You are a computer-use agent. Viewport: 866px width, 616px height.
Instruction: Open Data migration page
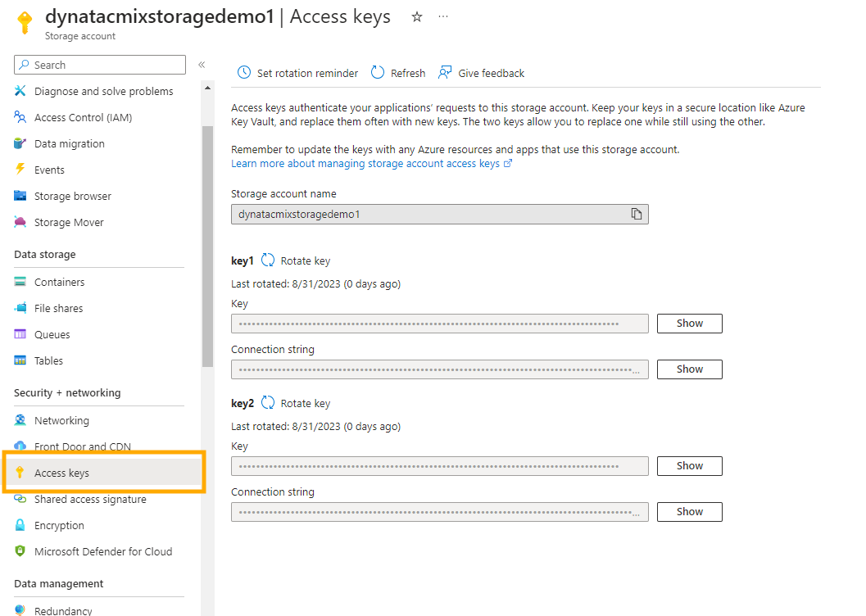[70, 143]
